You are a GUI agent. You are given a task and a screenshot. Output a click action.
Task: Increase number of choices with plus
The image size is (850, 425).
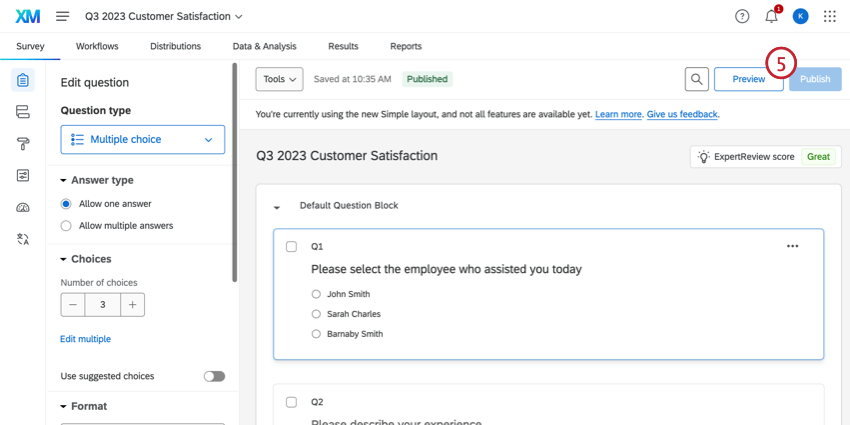[x=134, y=304]
